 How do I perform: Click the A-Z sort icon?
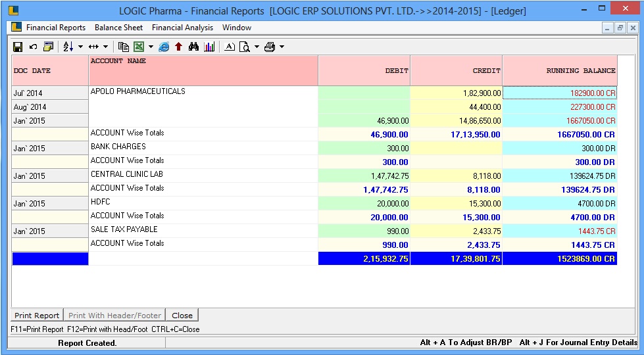tap(68, 47)
